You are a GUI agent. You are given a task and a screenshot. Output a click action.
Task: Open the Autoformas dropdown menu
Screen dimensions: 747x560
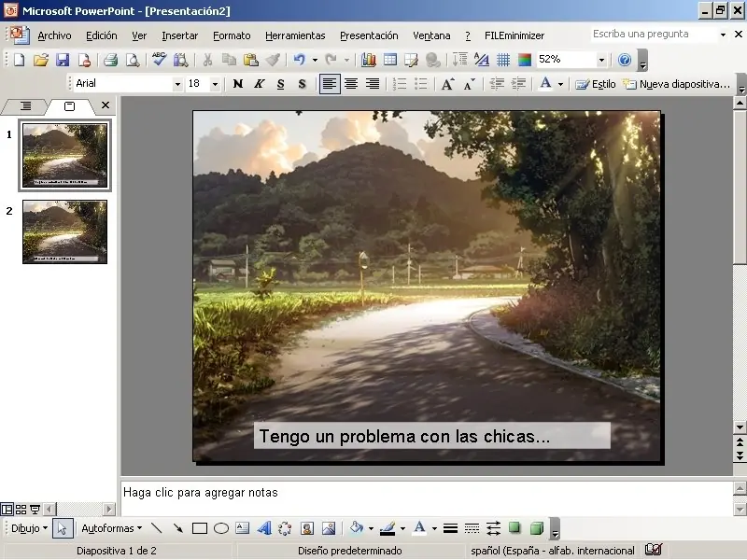(x=111, y=528)
